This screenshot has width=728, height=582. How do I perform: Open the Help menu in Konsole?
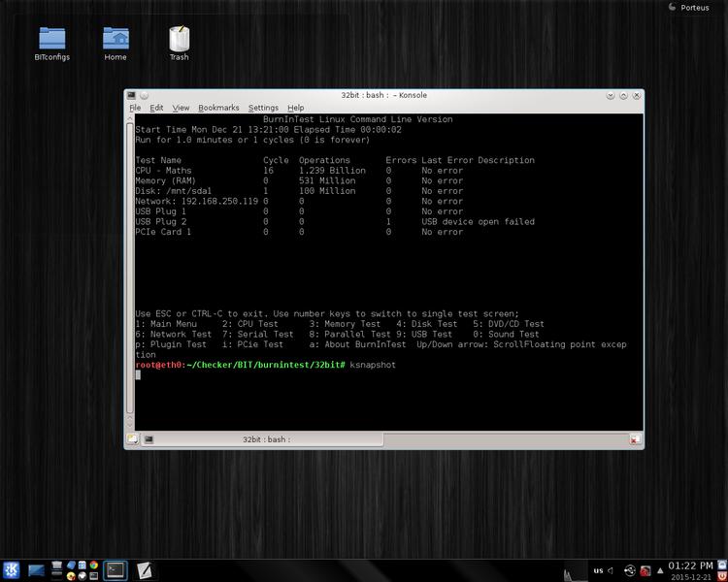296,108
